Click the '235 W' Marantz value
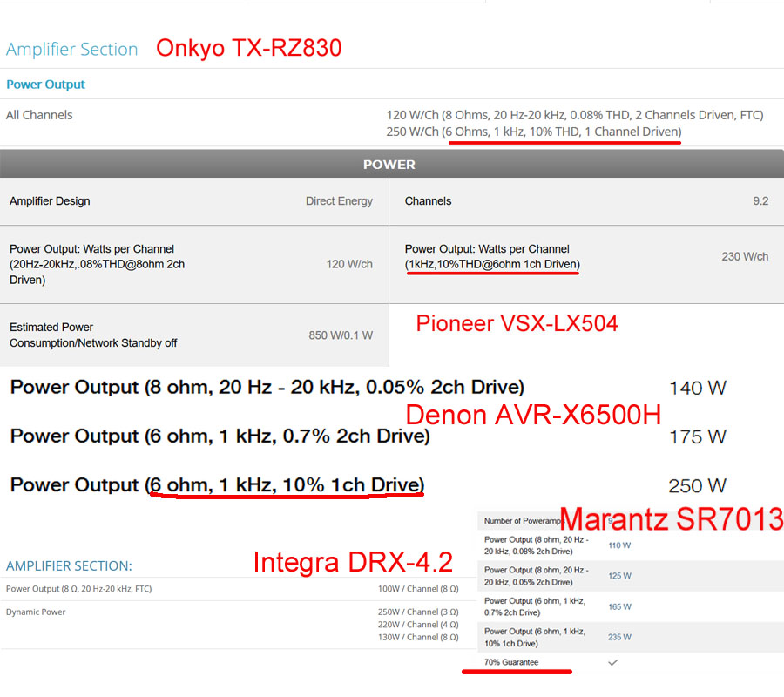The height and width of the screenshot is (697, 784). tap(619, 638)
